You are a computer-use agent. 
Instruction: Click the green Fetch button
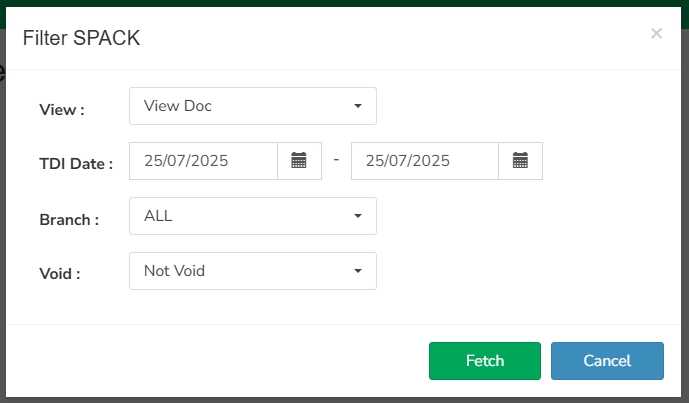pyautogui.click(x=485, y=361)
